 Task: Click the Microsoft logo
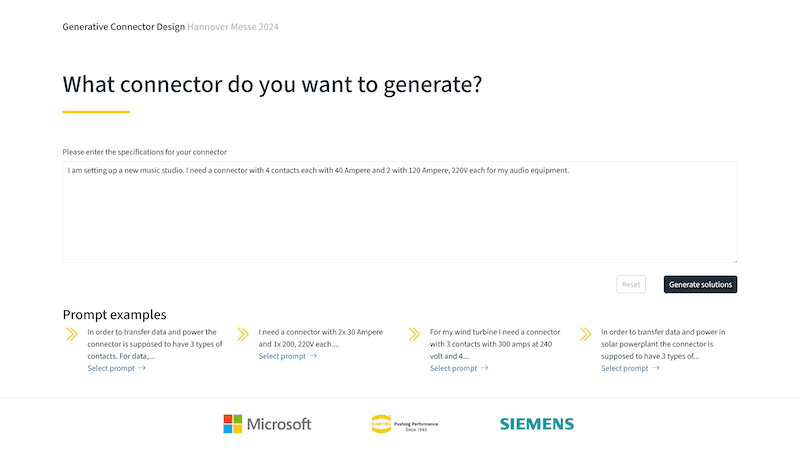tap(267, 424)
